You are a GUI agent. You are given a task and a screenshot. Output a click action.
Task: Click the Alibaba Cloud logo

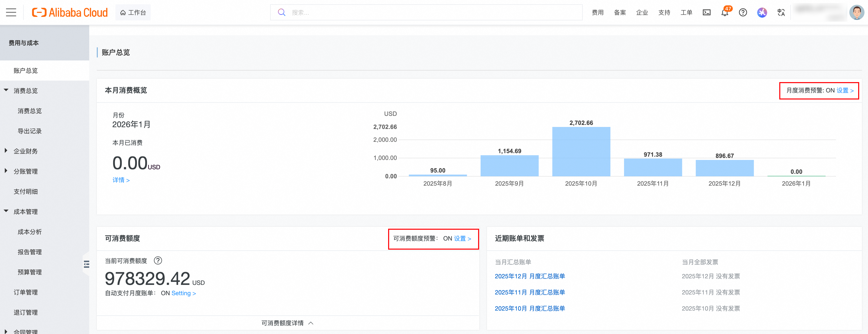(x=70, y=12)
